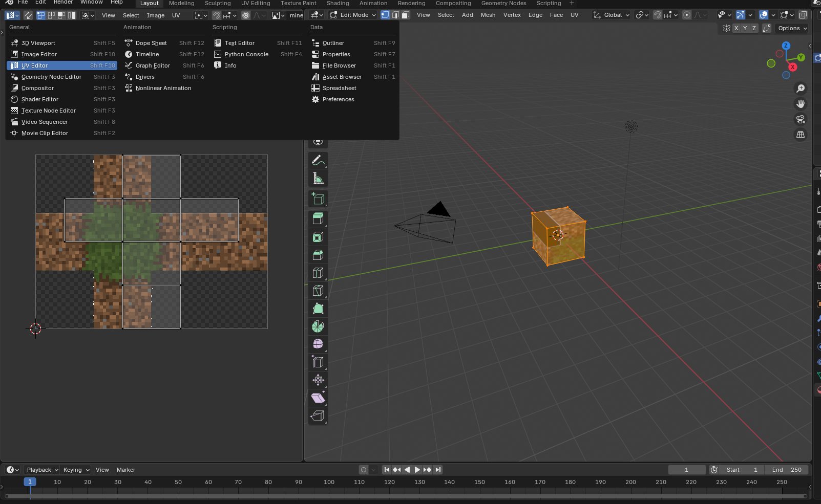Switch to the Shading workspace tab
Image resolution: width=821 pixels, height=504 pixels.
click(338, 3)
